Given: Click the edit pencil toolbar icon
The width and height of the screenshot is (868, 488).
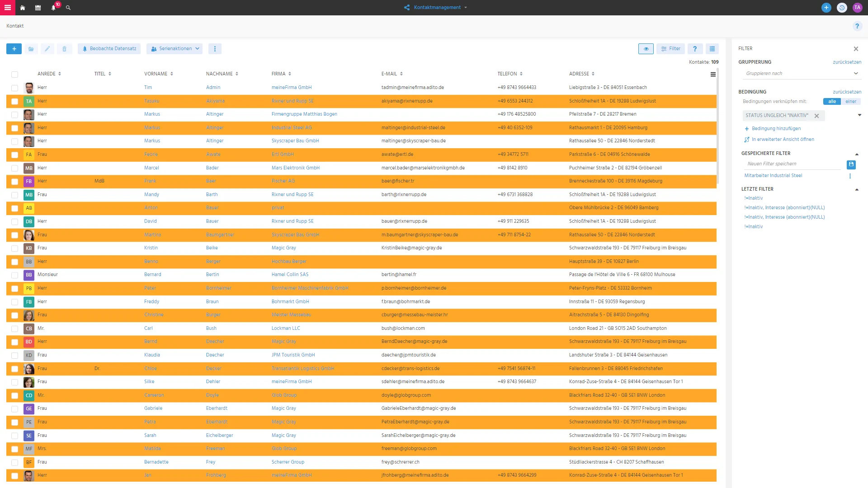Looking at the screenshot, I should pyautogui.click(x=47, y=49).
